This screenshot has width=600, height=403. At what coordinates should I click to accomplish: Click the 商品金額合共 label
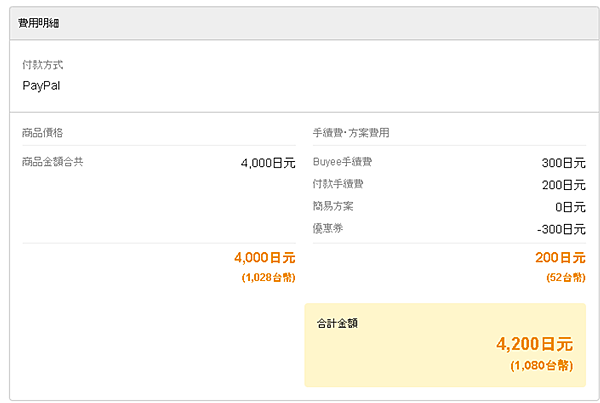pos(52,161)
